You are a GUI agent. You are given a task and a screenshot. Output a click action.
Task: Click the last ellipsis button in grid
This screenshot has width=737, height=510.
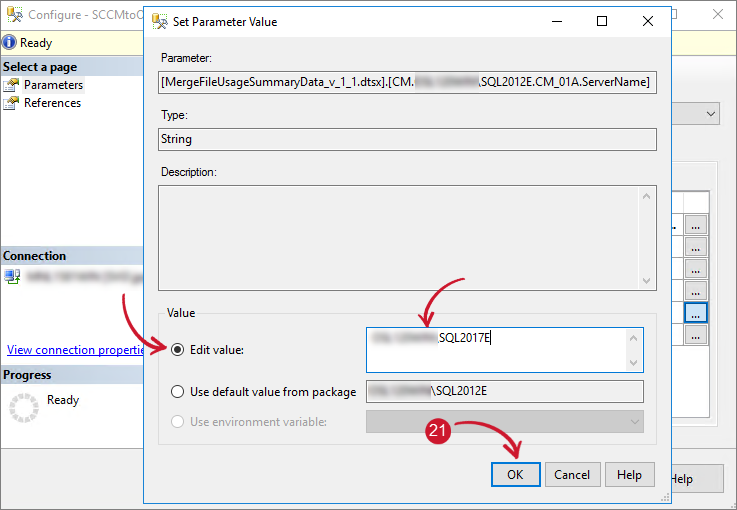[696, 335]
